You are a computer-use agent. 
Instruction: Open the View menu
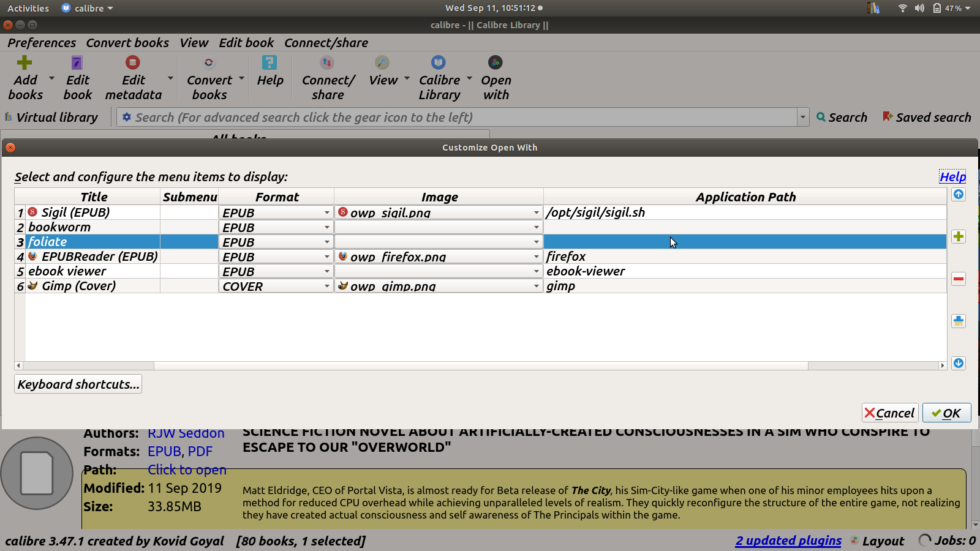click(x=194, y=43)
